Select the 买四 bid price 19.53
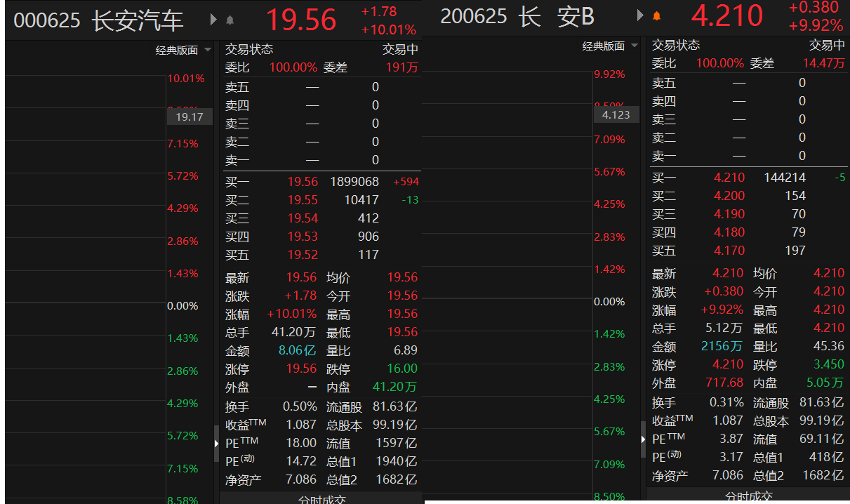The height and width of the screenshot is (504, 850). click(x=303, y=237)
